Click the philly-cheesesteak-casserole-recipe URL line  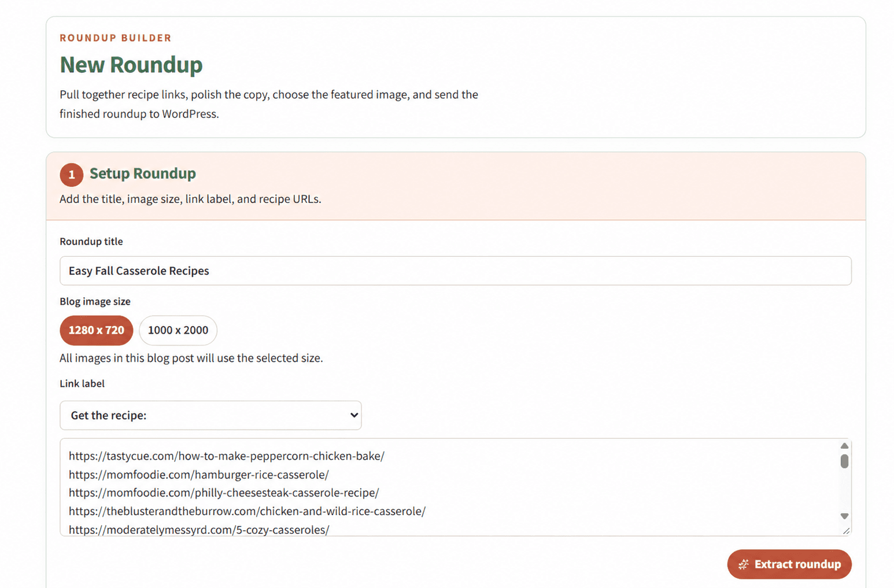click(x=224, y=493)
